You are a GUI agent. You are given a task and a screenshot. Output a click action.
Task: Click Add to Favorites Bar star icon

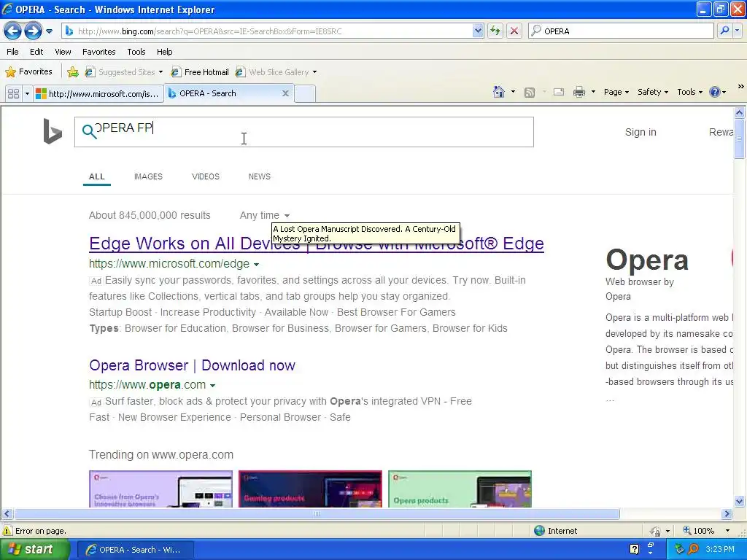click(73, 72)
